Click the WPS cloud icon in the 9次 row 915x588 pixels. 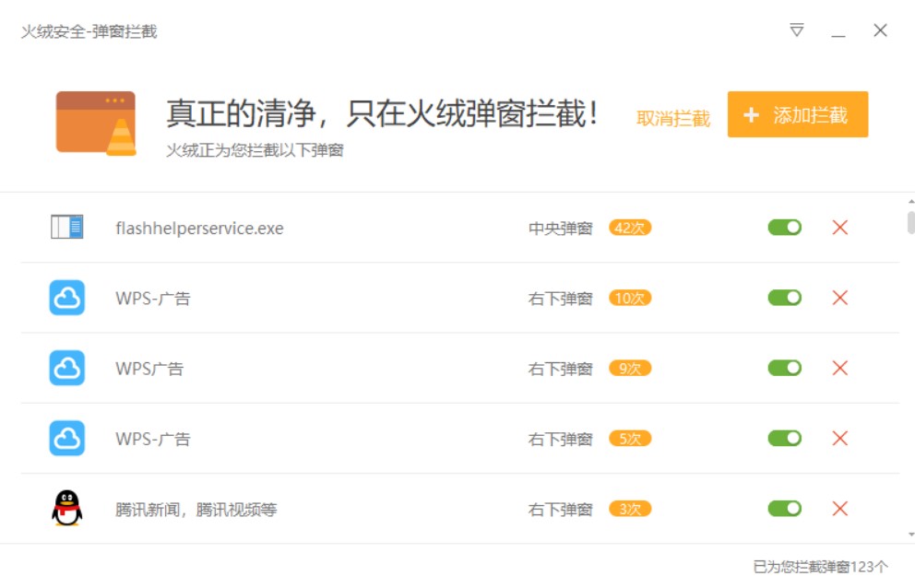67,368
